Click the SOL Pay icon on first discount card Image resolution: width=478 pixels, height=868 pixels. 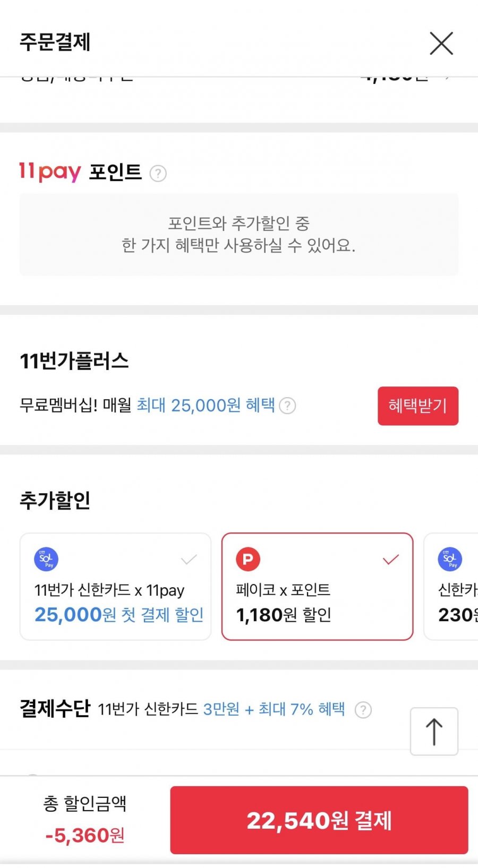pos(46,559)
